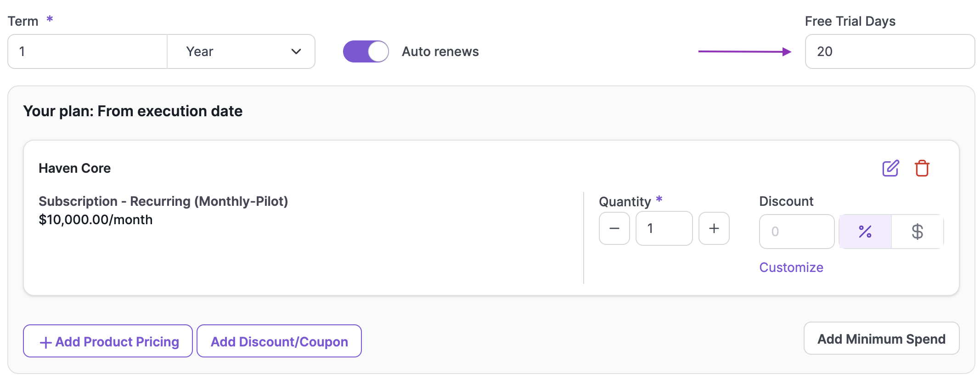
Task: Toggle the Auto renews switch
Action: pyautogui.click(x=366, y=51)
